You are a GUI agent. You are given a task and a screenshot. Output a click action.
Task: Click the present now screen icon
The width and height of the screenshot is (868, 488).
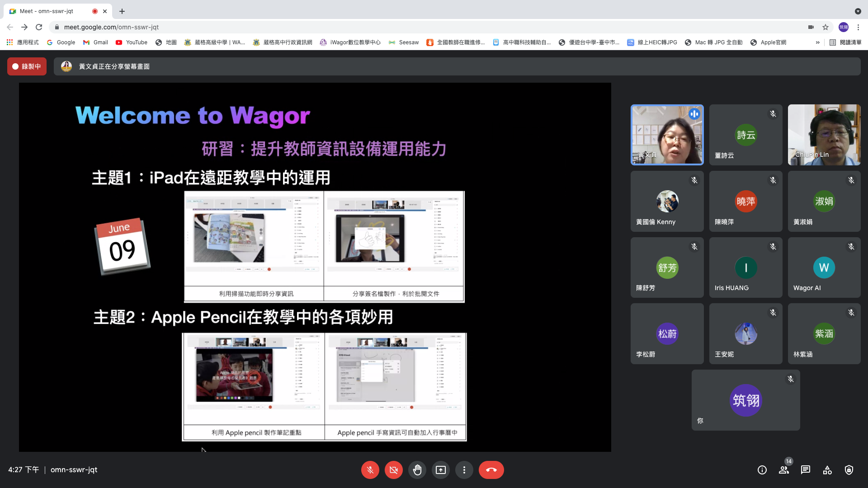point(440,470)
